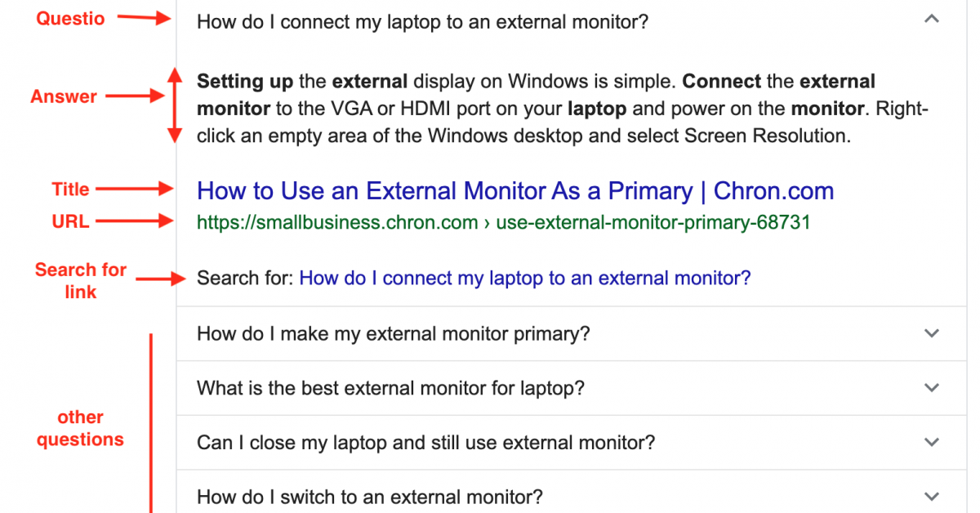Image resolution: width=980 pixels, height=513 pixels.
Task: Click the green smallbusiness.chron.com URL
Action: 503,222
